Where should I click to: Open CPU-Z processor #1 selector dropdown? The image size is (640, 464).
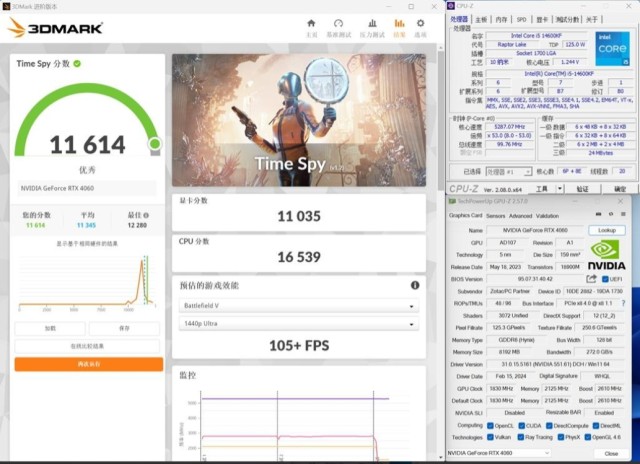tap(509, 172)
